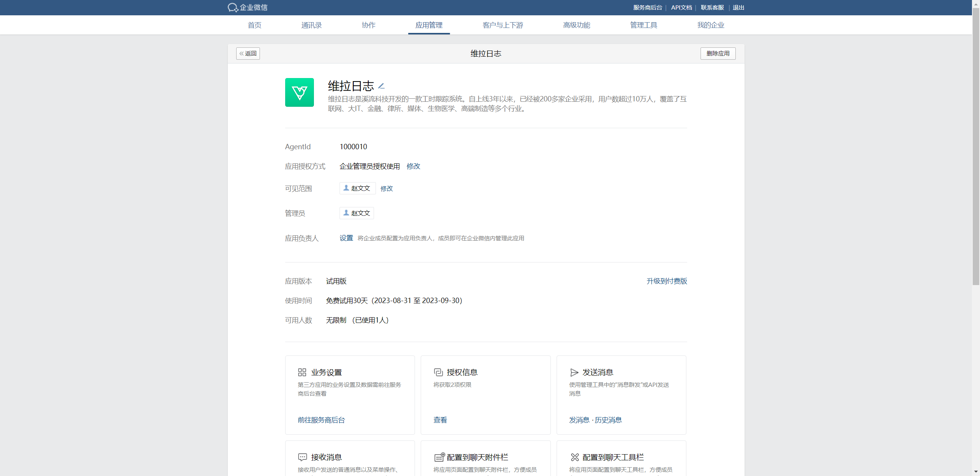Click the 业务设置 grid icon

coord(302,372)
